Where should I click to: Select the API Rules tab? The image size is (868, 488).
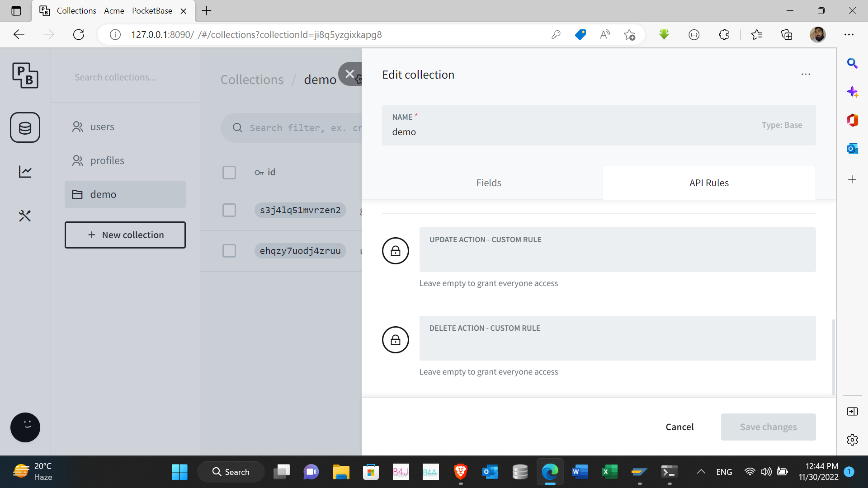(708, 183)
